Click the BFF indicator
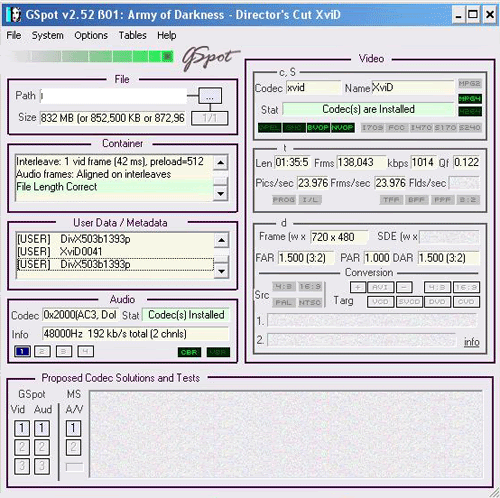This screenshot has width=500, height=498. [x=416, y=200]
